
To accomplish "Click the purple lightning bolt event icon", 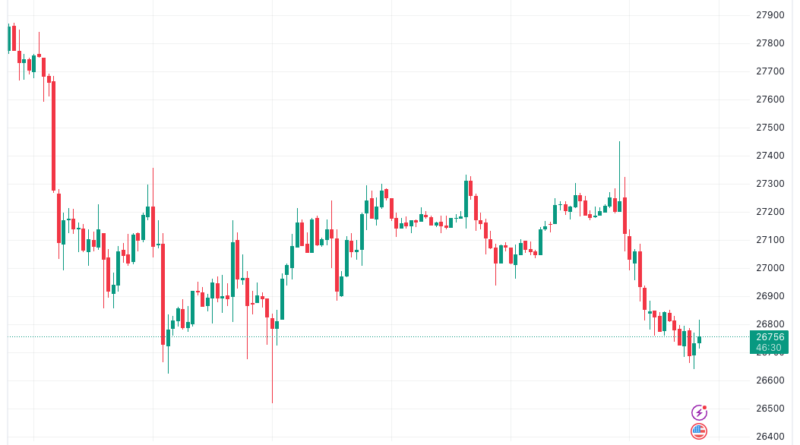I will pos(700,412).
